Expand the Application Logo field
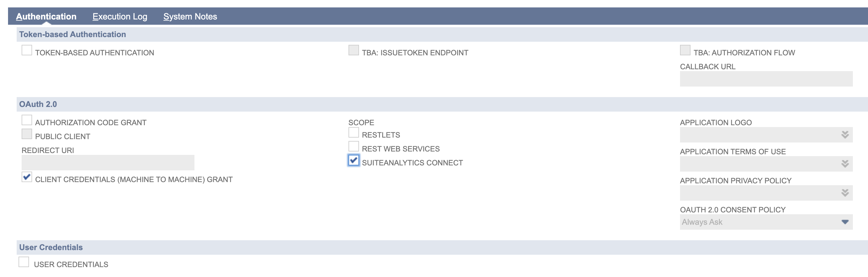 click(845, 134)
